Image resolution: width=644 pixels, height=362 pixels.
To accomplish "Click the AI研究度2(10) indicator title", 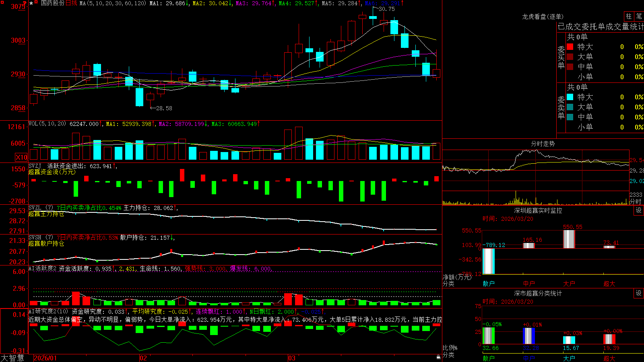I will [49, 311].
